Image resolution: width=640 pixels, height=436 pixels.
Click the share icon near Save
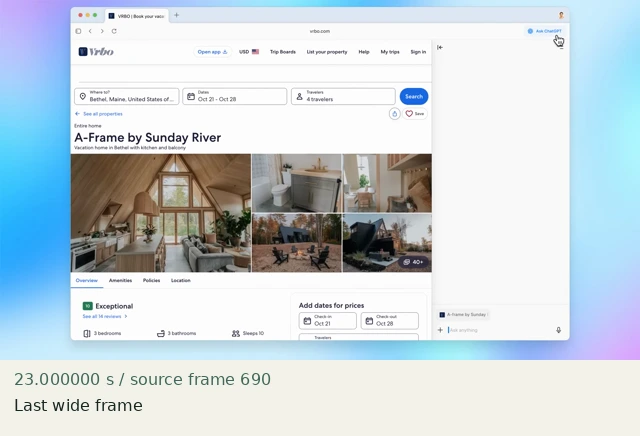click(x=394, y=114)
